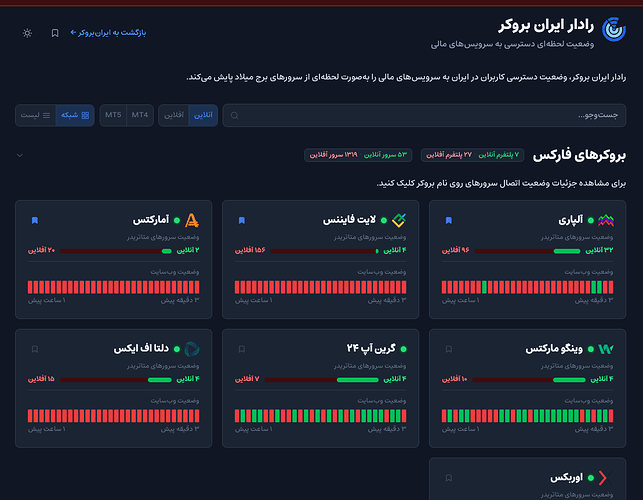Click the AMarkets broker logo
643x500 pixels.
point(192,220)
